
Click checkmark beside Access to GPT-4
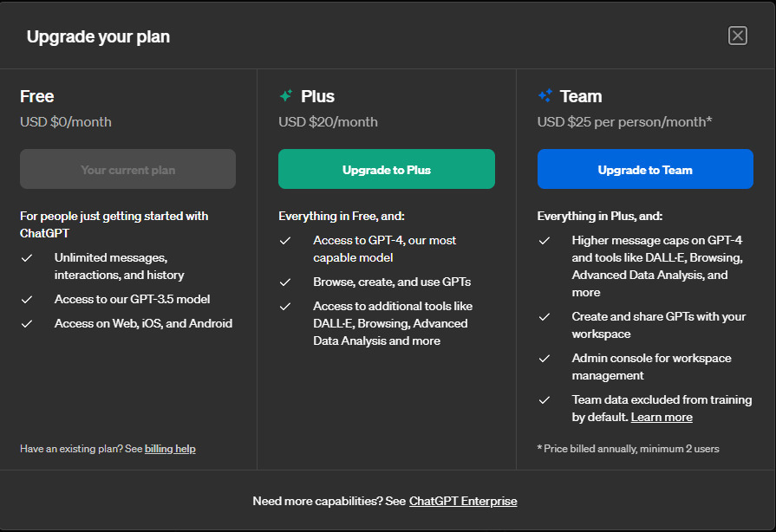click(x=285, y=241)
